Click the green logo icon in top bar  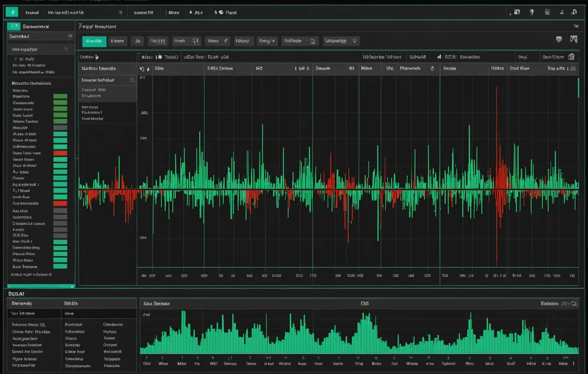[x=12, y=12]
